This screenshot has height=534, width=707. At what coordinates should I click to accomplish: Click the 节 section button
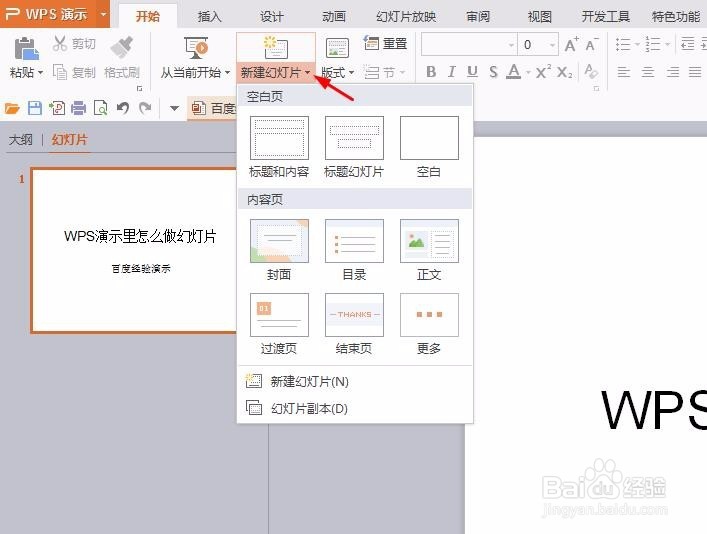[x=385, y=72]
